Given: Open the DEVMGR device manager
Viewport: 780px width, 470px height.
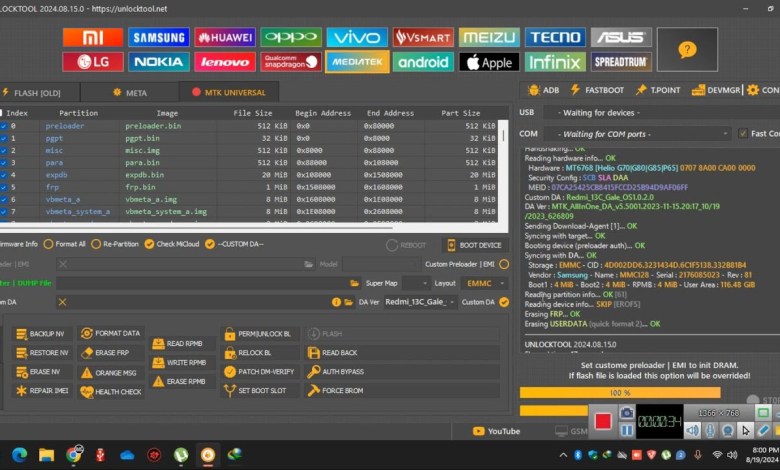Looking at the screenshot, I should (715, 90).
